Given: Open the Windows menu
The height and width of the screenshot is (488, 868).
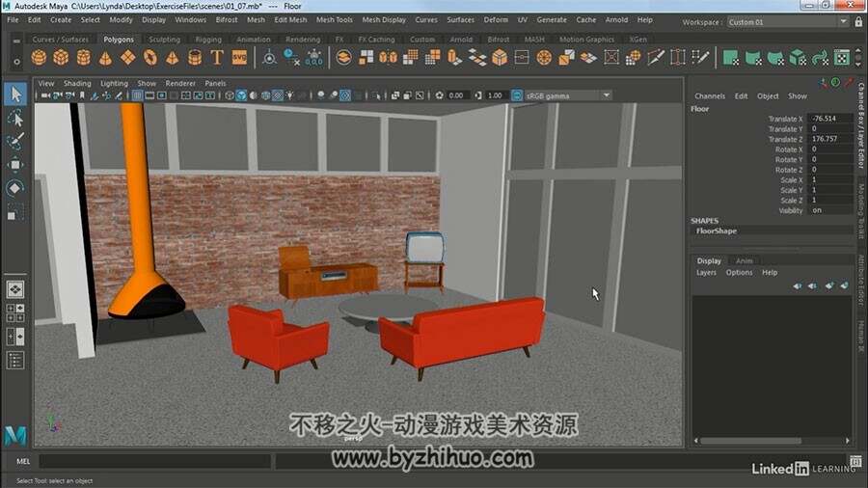Looking at the screenshot, I should [x=190, y=20].
